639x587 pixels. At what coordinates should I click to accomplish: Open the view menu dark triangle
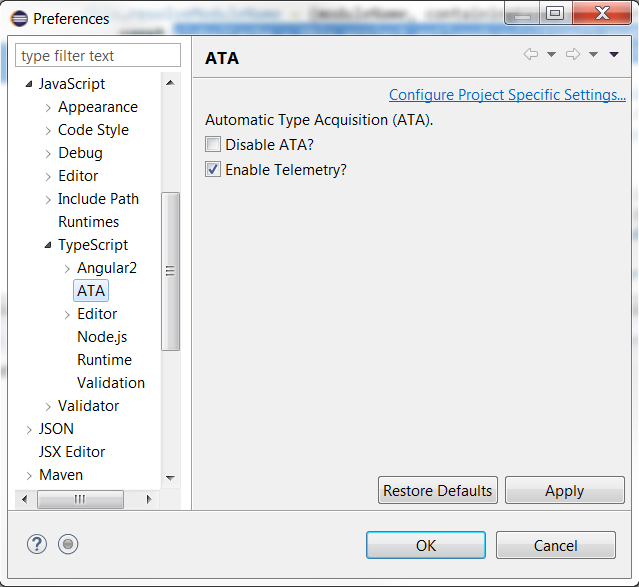pos(614,54)
